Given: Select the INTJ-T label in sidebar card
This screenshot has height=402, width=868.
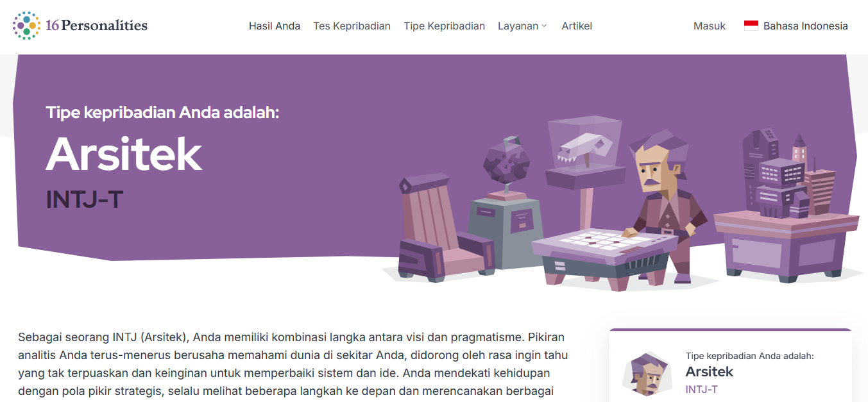Looking at the screenshot, I should pos(701,389).
